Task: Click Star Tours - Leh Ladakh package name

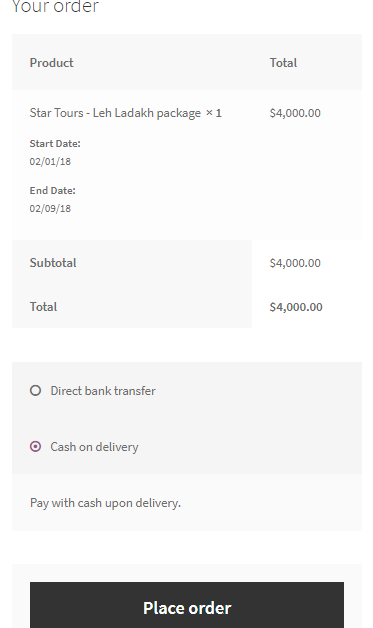Action: (x=115, y=113)
